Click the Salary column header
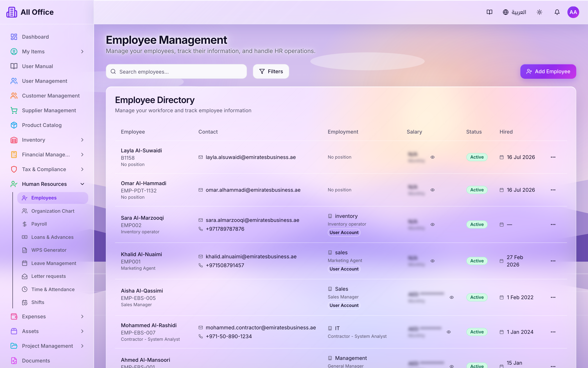588x368 pixels. [414, 132]
